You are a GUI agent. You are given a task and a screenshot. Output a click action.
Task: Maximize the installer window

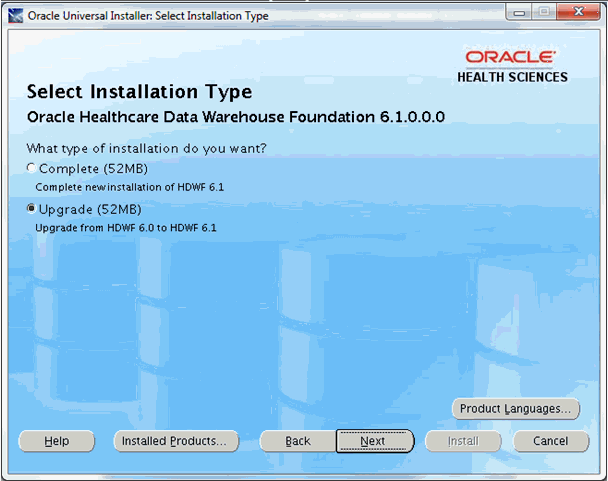(544, 12)
